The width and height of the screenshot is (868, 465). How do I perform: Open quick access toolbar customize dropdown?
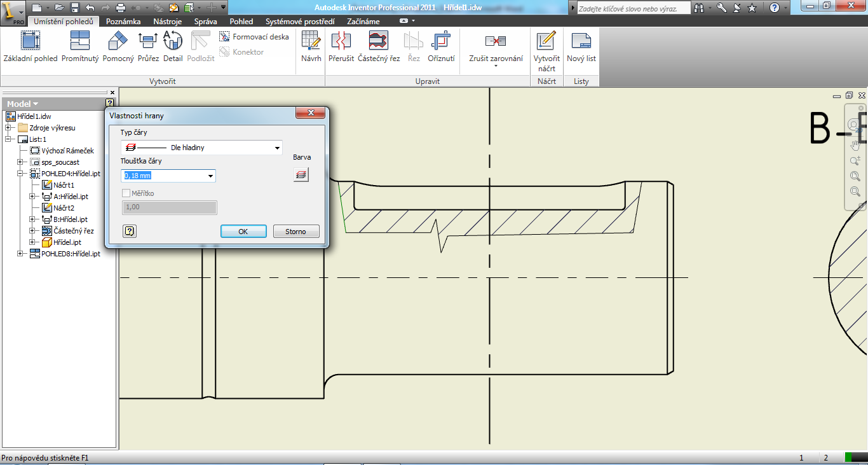click(223, 8)
